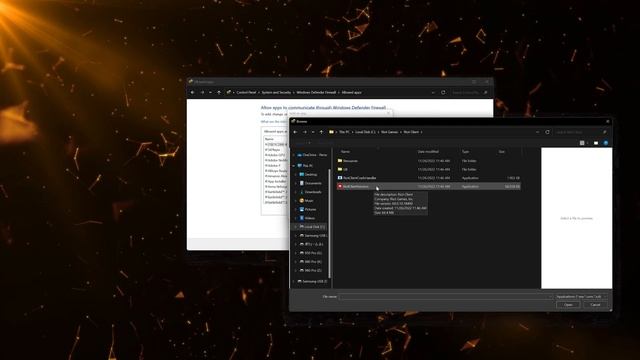Click search box in Allowed apps window
The width and height of the screenshot is (640, 360).
(x=469, y=93)
